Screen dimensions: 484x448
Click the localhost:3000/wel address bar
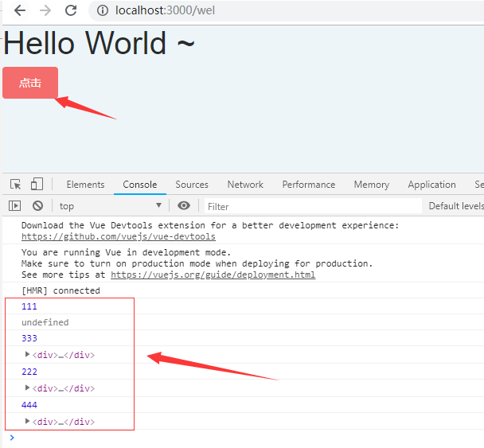point(286,10)
